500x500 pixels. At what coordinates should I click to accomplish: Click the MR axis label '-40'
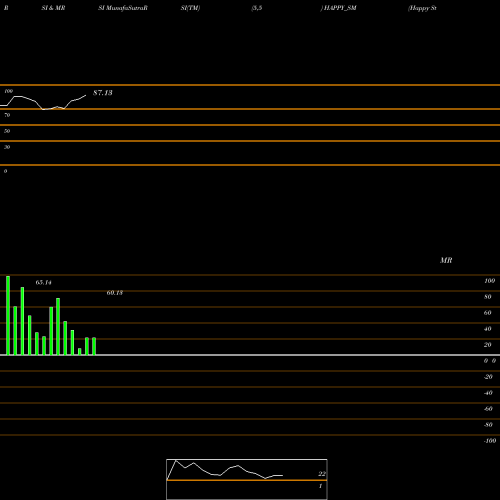click(488, 393)
